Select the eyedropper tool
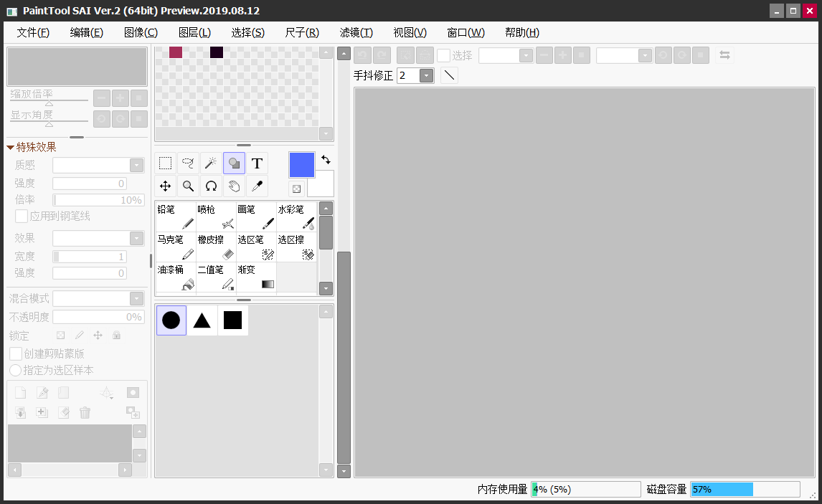822x504 pixels. click(x=257, y=186)
